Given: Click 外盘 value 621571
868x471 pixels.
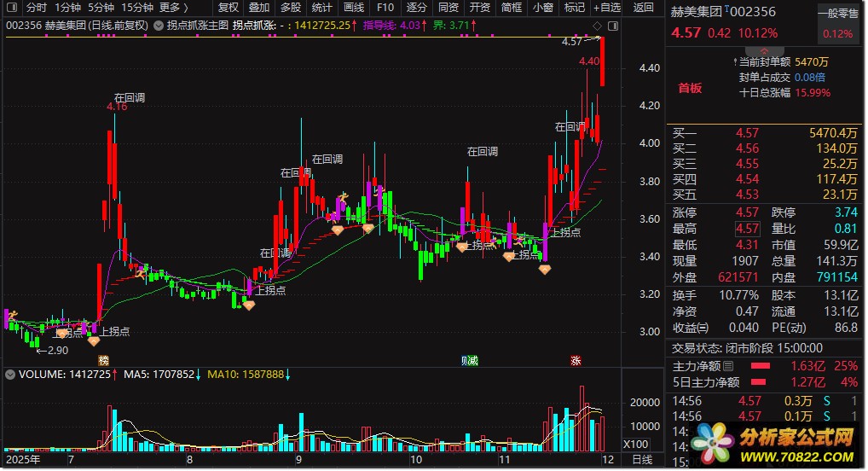Looking at the screenshot, I should click(x=738, y=277).
